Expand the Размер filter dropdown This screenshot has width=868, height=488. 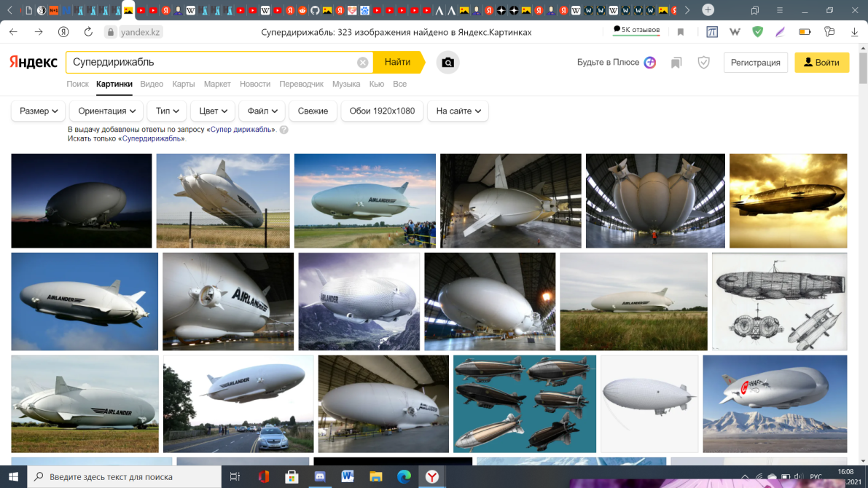tap(39, 111)
